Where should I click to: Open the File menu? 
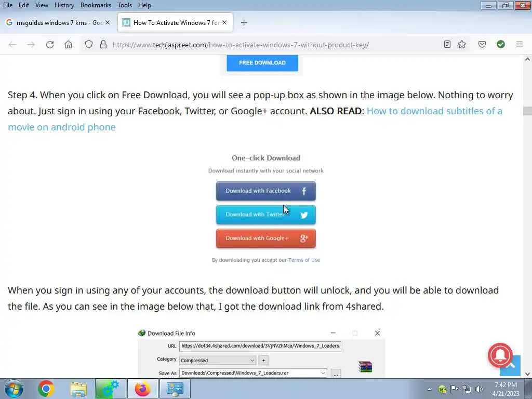pyautogui.click(x=7, y=5)
